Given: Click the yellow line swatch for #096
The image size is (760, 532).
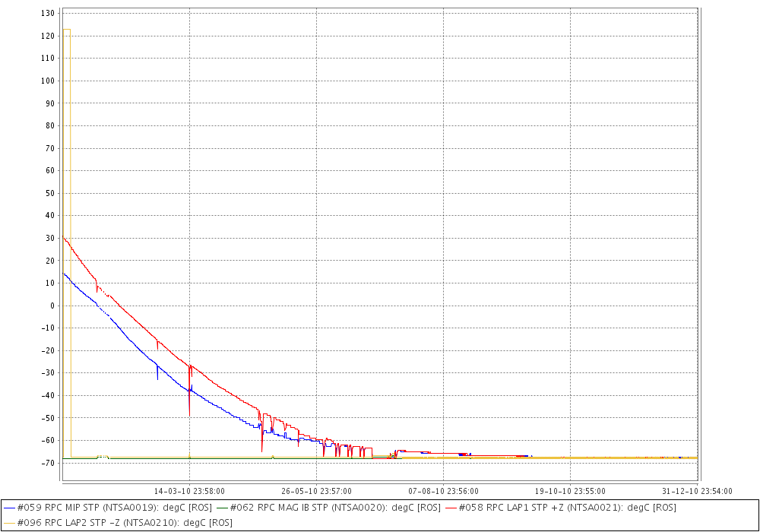Looking at the screenshot, I should coord(9,523).
